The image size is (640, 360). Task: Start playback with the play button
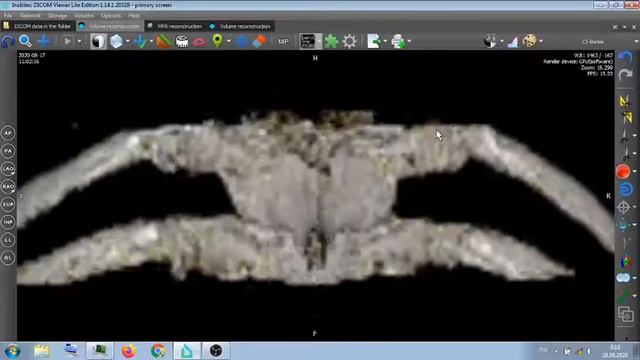(68, 41)
